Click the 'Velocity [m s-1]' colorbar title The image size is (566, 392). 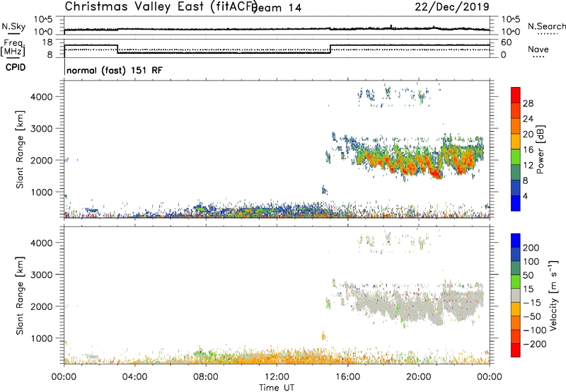(553, 296)
